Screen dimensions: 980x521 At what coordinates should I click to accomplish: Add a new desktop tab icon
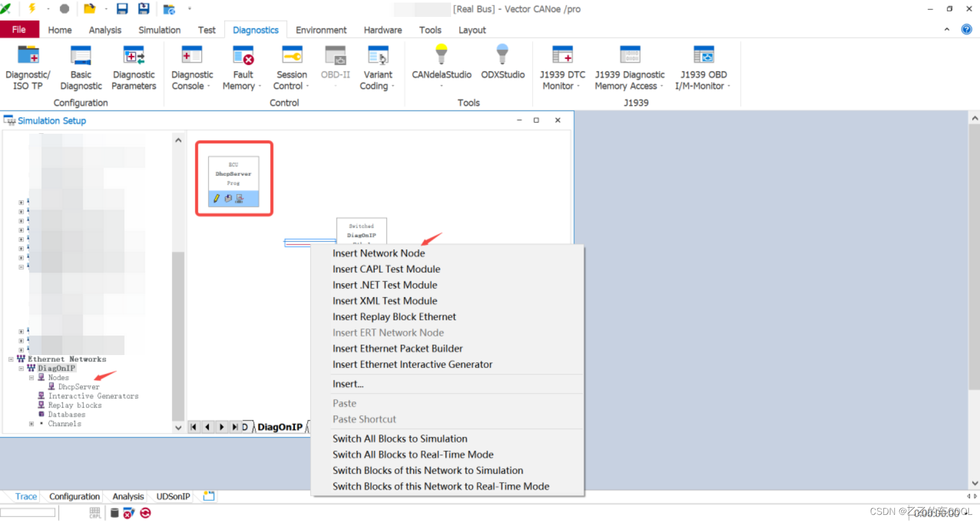click(208, 496)
